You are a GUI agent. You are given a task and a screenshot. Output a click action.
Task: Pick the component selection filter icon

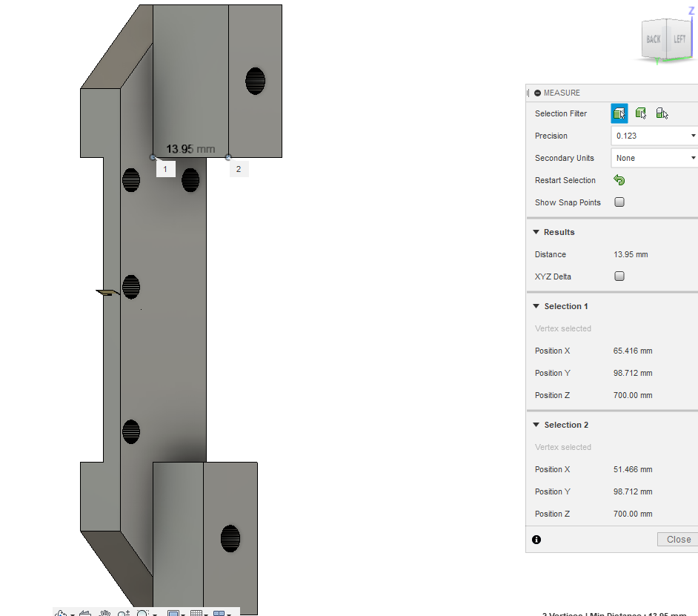pos(662,113)
